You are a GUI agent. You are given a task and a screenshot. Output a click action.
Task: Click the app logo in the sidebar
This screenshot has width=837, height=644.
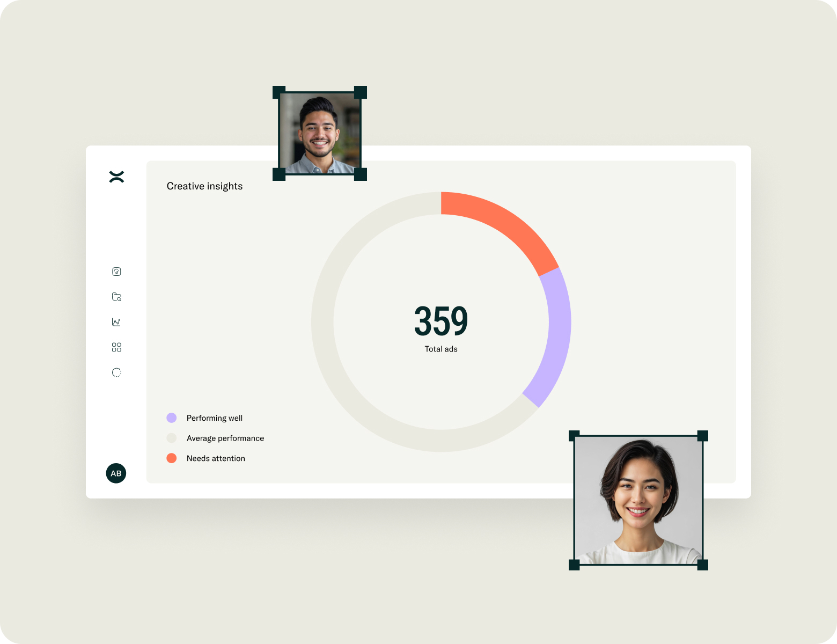pos(116,177)
